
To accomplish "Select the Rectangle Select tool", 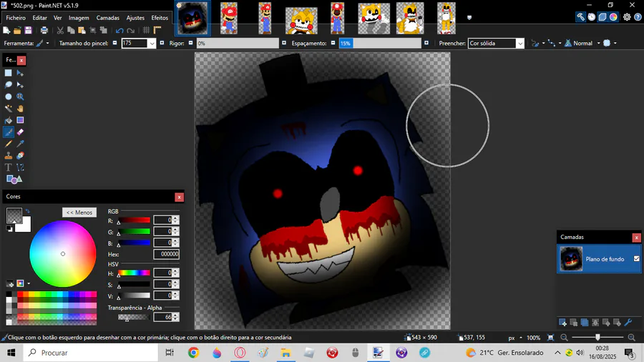I will tap(8, 73).
